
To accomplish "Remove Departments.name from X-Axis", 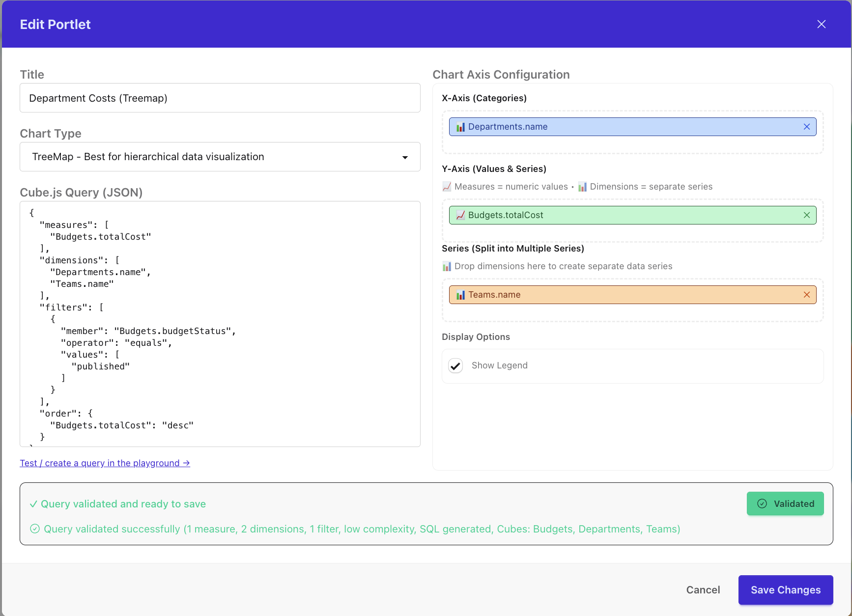I will pos(806,126).
